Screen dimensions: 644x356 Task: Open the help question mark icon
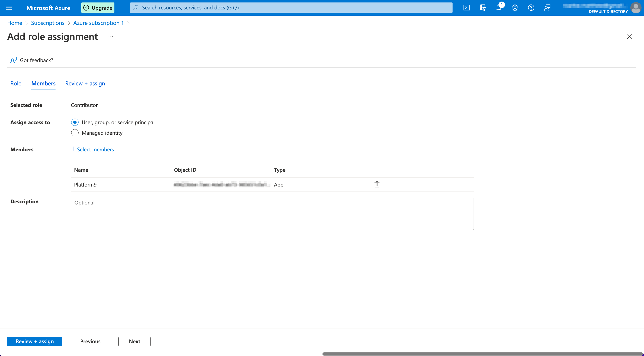click(531, 8)
